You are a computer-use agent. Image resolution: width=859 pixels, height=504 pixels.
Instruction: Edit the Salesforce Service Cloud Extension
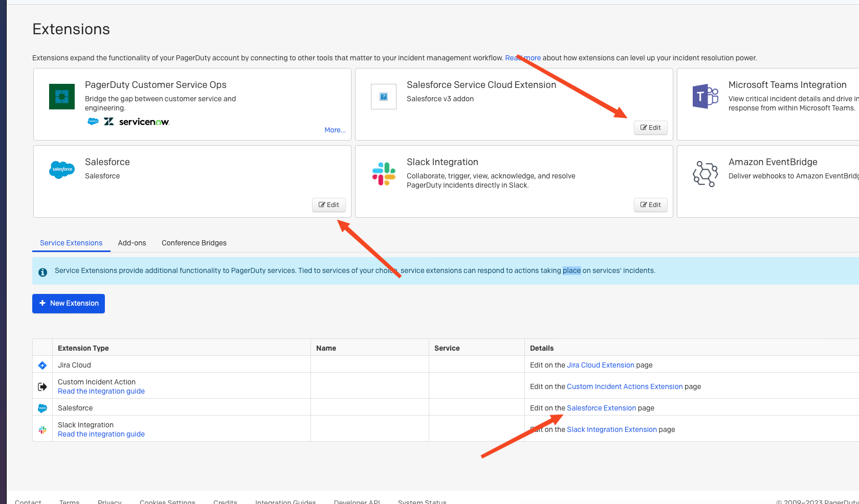tap(651, 128)
